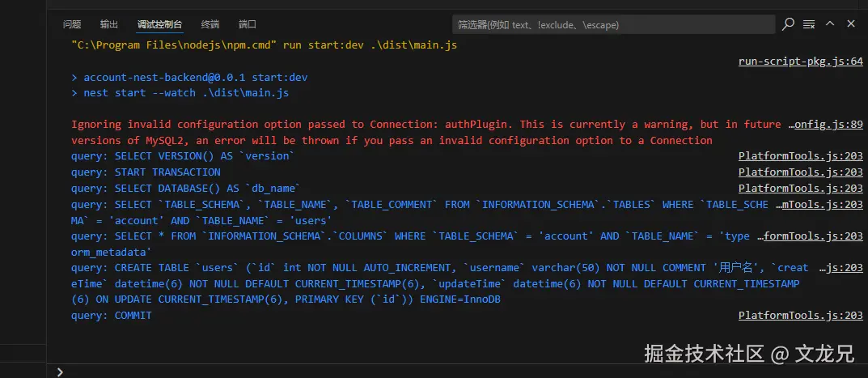Open the …mTools.js:203 link beside TABLES query
This screenshot has height=378, width=868.
[819, 205]
